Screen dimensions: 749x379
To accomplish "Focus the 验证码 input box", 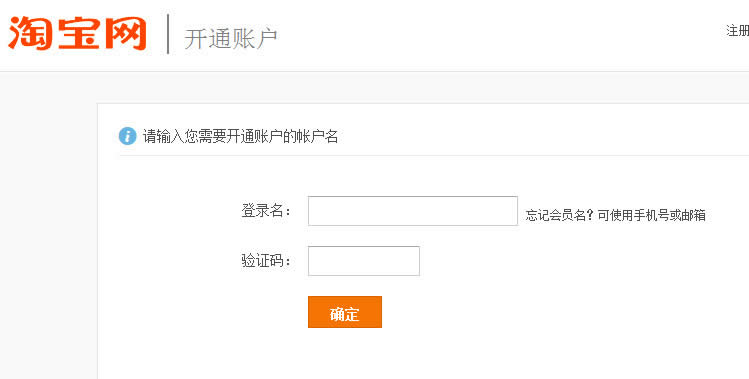I will pos(364,261).
